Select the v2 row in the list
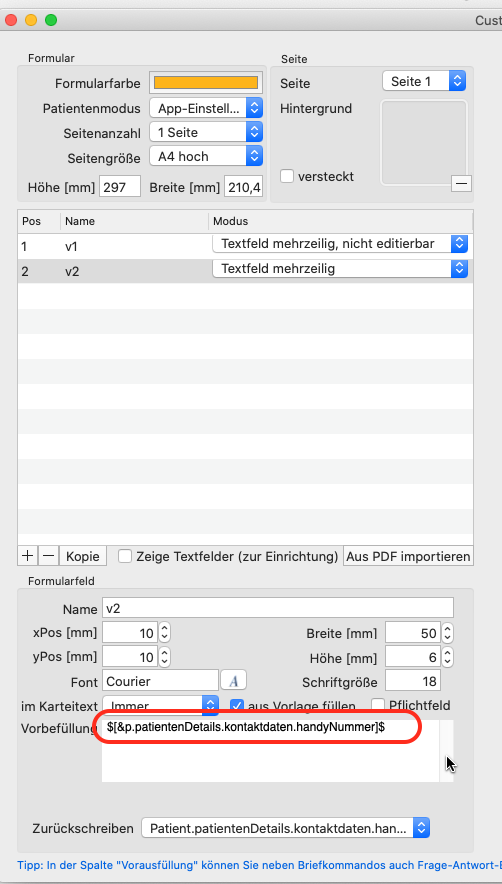This screenshot has height=884, width=502. point(245,271)
